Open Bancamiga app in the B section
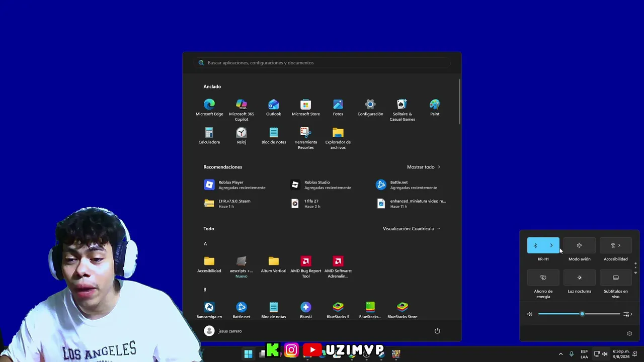644x362 pixels. tap(209, 310)
